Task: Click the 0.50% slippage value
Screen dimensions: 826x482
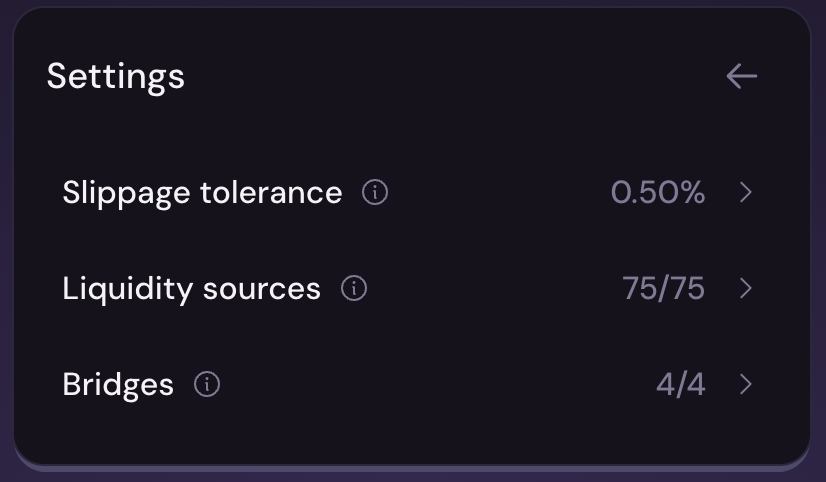Action: (x=658, y=192)
